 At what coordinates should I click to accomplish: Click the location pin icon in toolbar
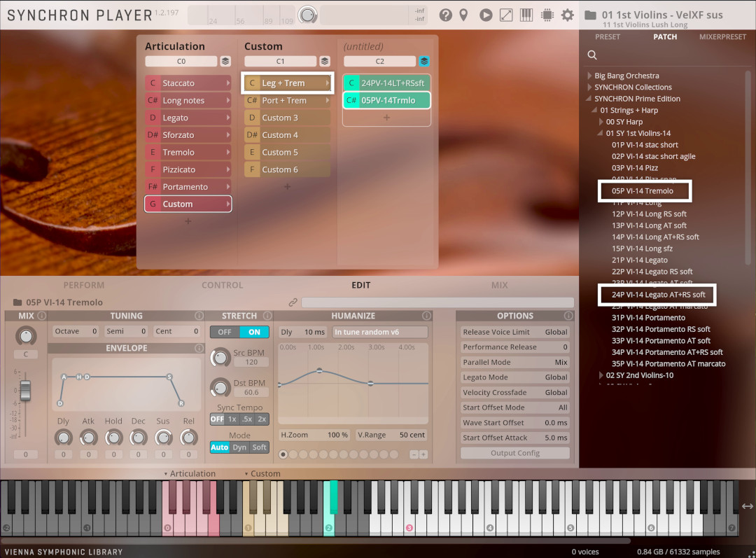(463, 15)
